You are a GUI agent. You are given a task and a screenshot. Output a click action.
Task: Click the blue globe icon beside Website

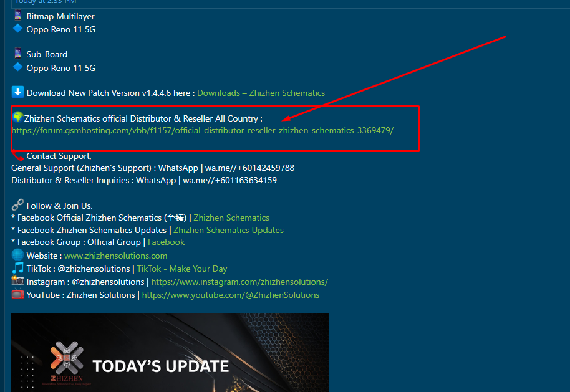pyautogui.click(x=17, y=255)
